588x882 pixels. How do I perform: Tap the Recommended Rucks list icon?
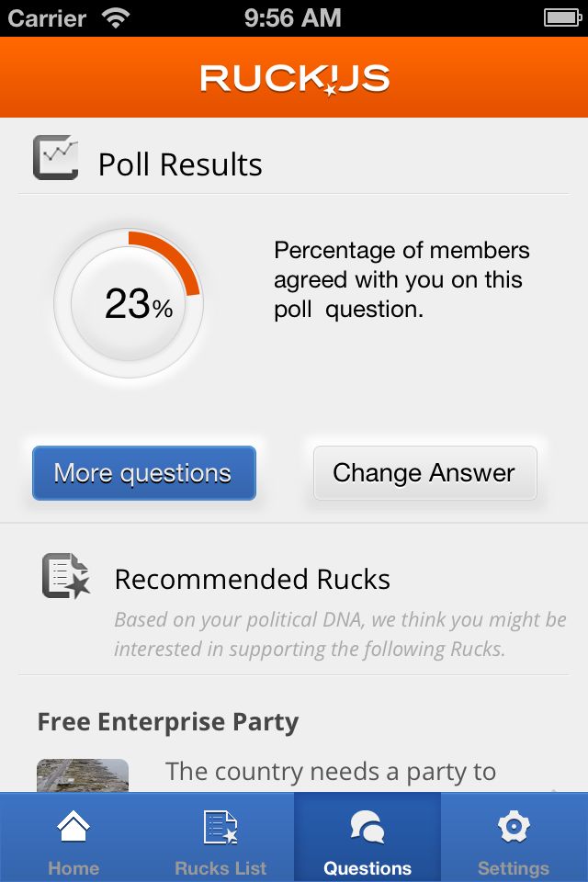tap(66, 577)
